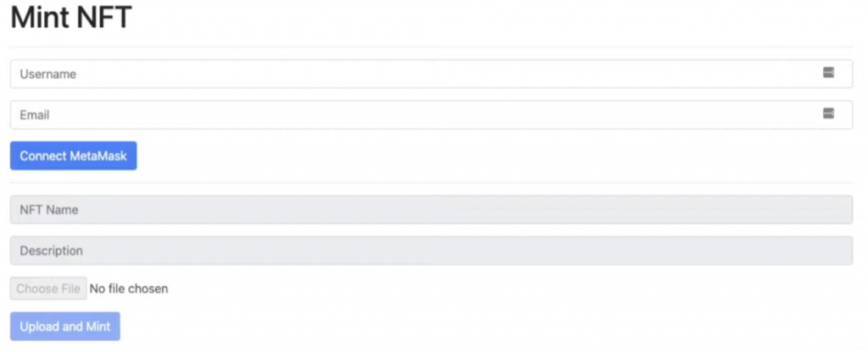Image resolution: width=868 pixels, height=352 pixels.
Task: Select the NFT Name field
Action: [431, 210]
